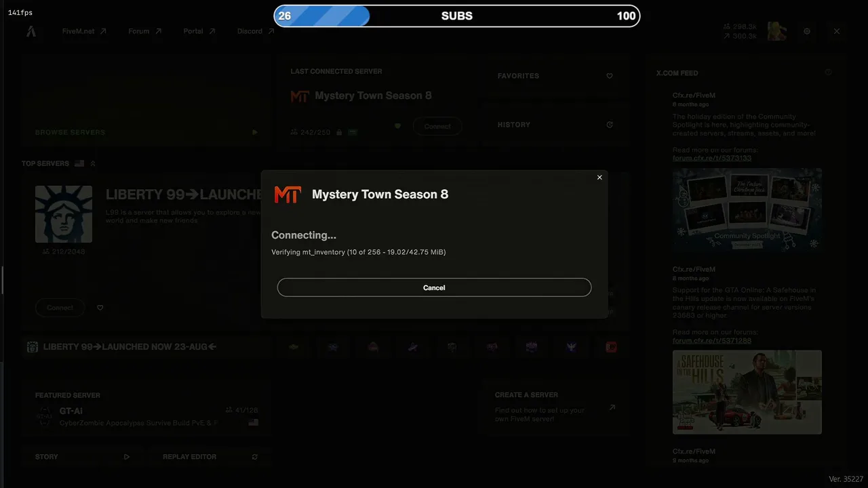Screen dimensions: 868x488
Task: Open Browse Servers
Action: (x=146, y=100)
